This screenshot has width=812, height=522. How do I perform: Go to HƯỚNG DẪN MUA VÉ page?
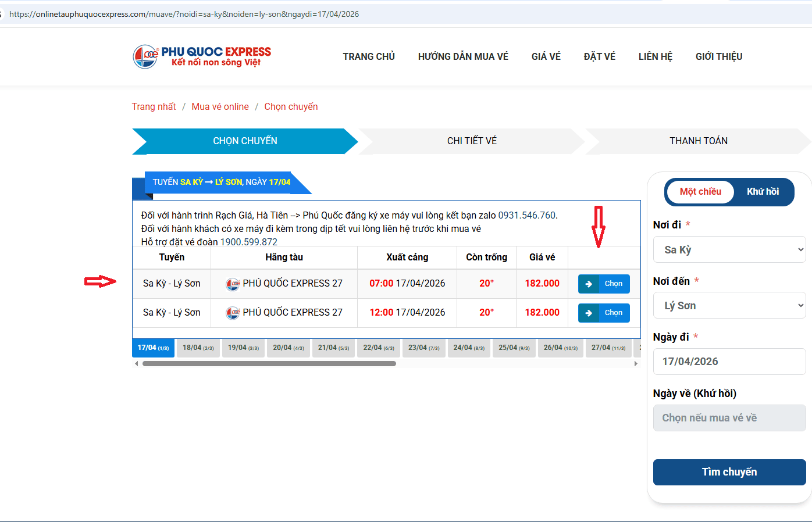[x=463, y=56]
